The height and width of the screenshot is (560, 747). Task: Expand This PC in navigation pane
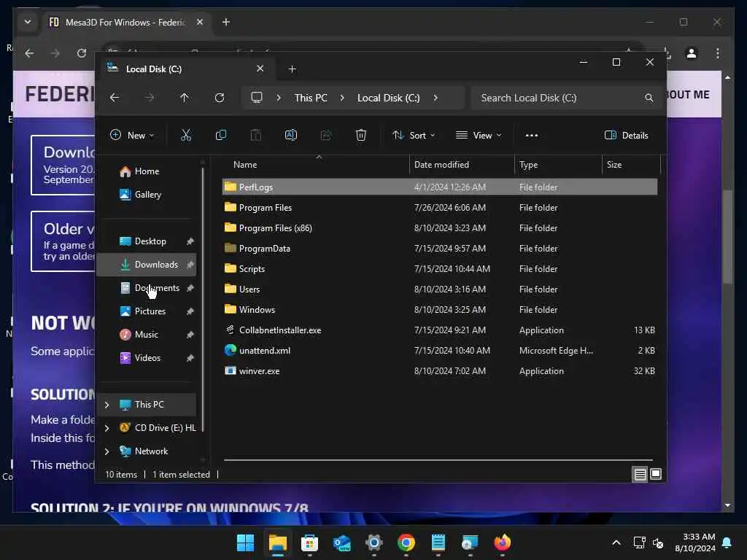107,405
